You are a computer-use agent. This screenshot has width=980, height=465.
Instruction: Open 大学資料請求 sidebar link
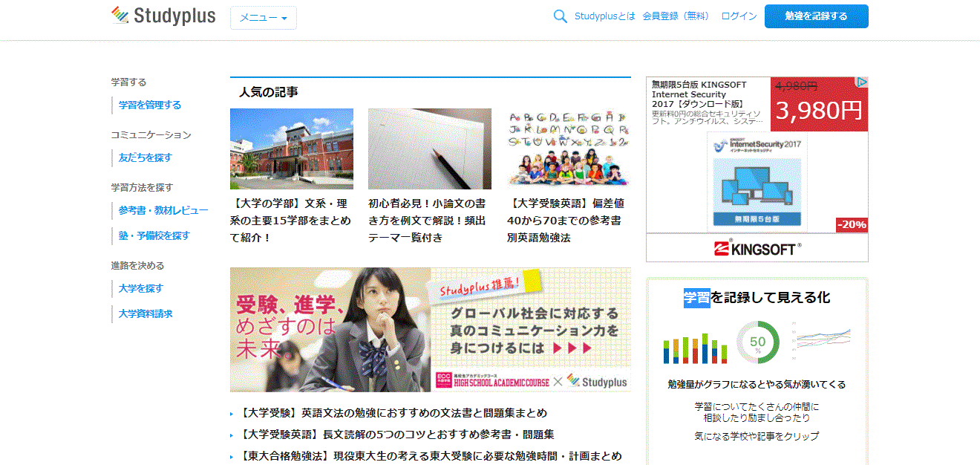click(x=146, y=313)
